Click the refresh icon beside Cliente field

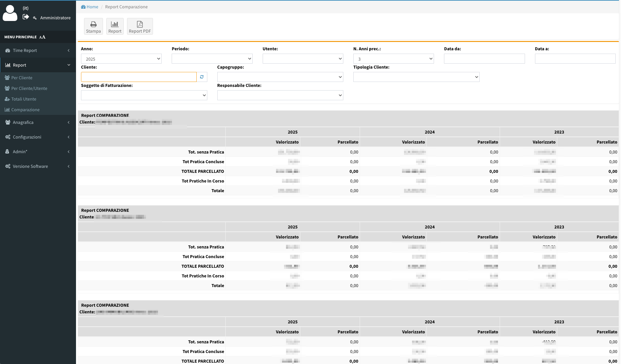tap(202, 77)
